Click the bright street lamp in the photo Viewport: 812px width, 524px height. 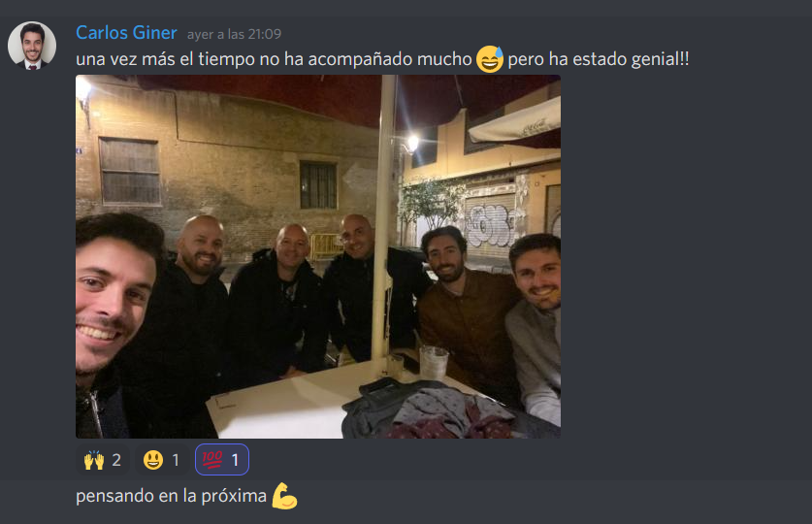(412, 143)
